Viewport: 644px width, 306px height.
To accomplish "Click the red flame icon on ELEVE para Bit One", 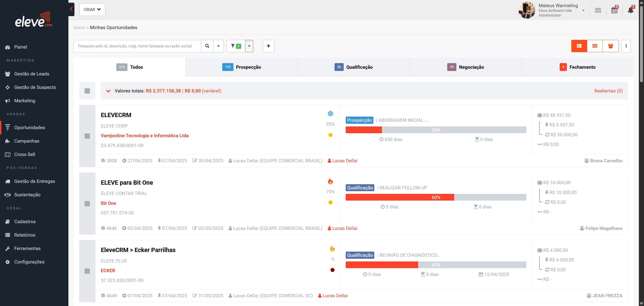I will coord(330,181).
